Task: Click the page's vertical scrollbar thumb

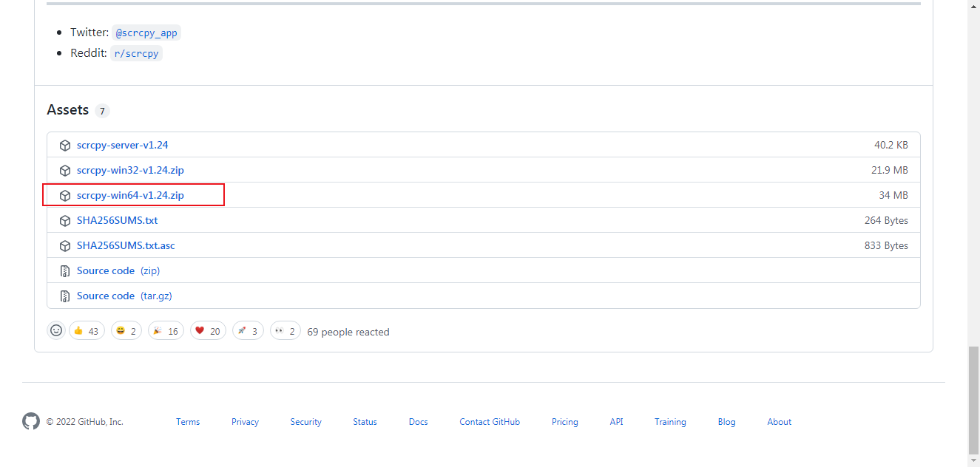Action: point(973,399)
